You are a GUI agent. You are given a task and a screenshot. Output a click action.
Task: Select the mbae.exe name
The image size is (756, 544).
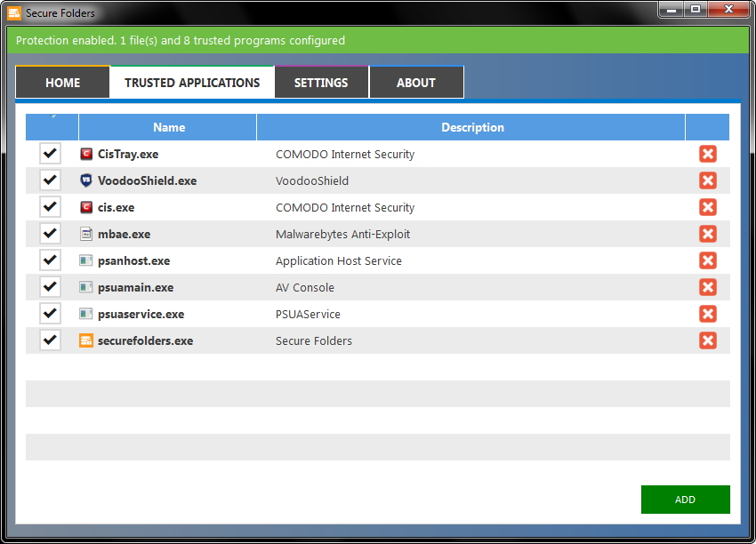pyautogui.click(x=124, y=234)
